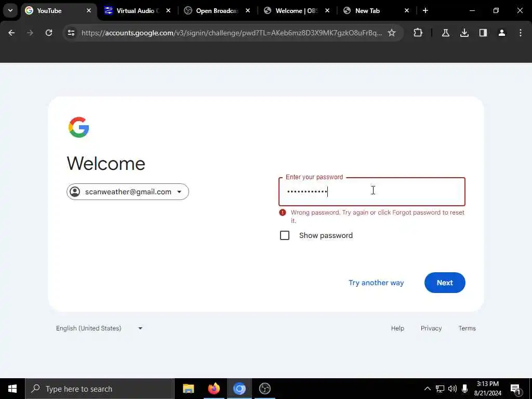Open the volume speaker tray icon
This screenshot has width=532, height=399.
453,389
